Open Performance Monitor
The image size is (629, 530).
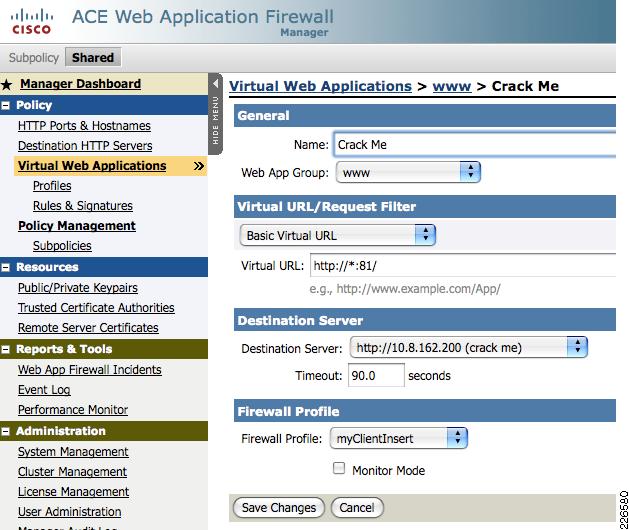[x=73, y=410]
